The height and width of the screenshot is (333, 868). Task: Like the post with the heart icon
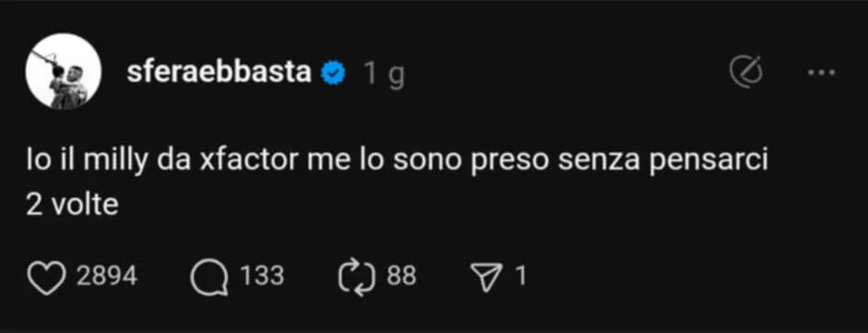[47, 277]
